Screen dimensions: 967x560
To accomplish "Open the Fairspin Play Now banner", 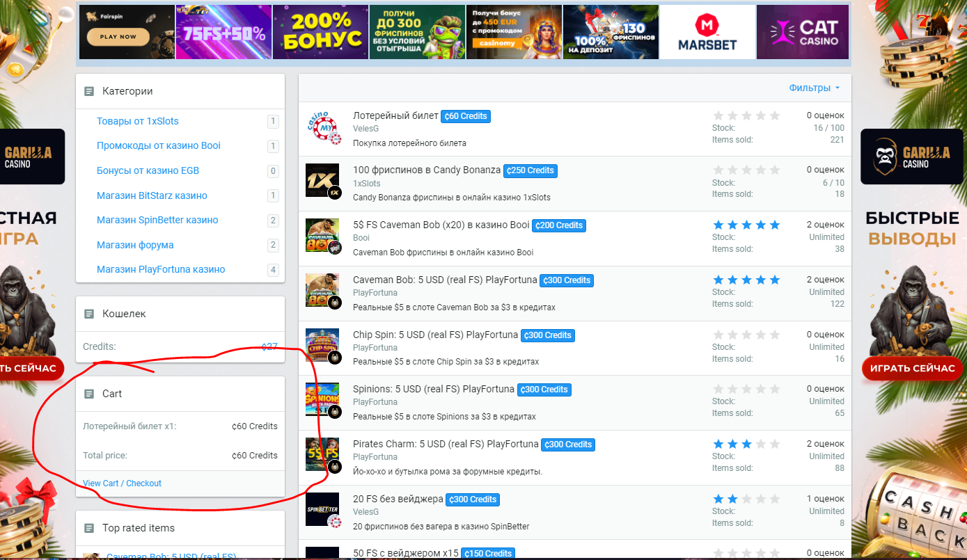I will 127,32.
